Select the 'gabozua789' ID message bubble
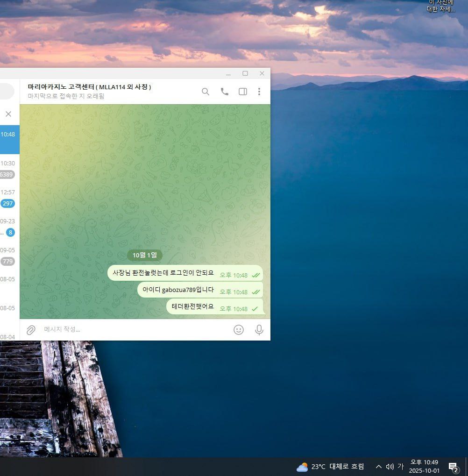Image resolution: width=468 pixels, height=476 pixels. point(178,290)
